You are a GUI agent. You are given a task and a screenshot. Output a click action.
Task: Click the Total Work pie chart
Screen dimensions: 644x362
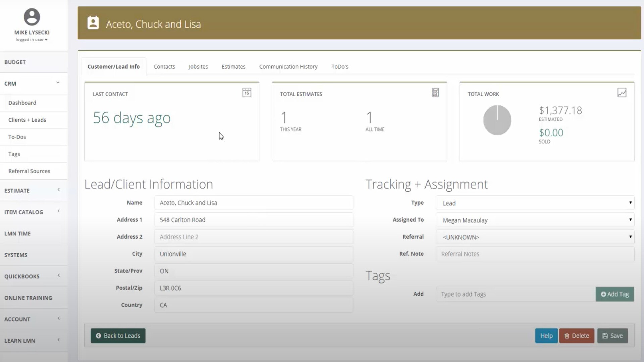coord(497,120)
